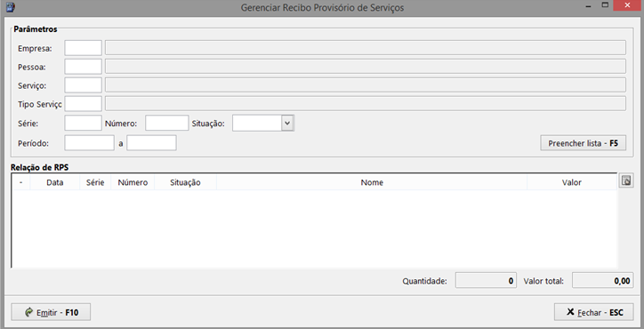Viewport: 644px width, 329px height.
Task: Focus the Número input field
Action: point(166,124)
